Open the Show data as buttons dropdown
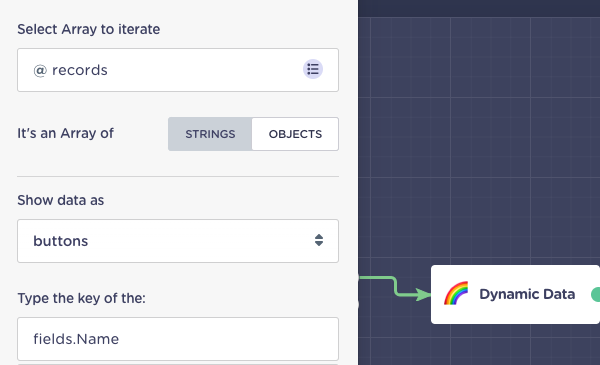The width and height of the screenshot is (600, 365). tap(178, 241)
